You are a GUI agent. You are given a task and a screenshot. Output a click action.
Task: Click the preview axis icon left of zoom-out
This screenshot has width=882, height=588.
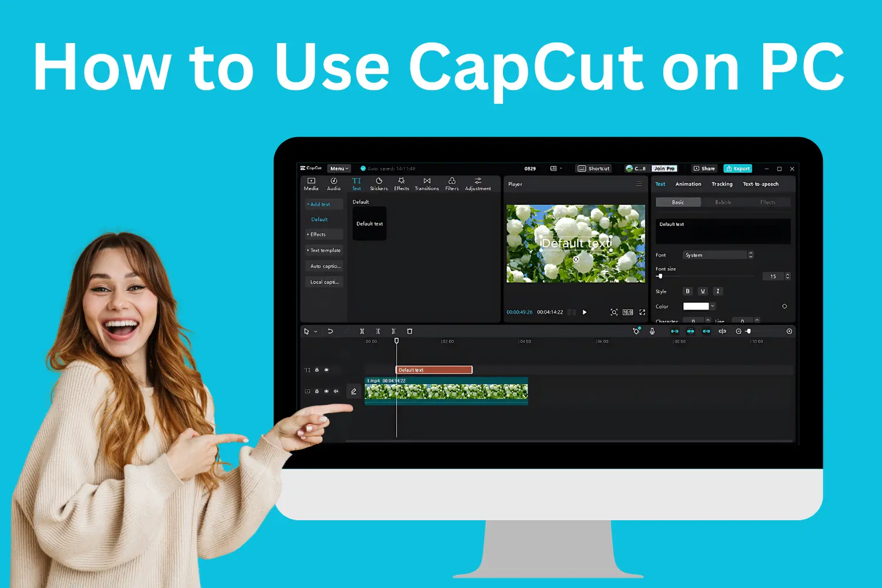tap(722, 331)
